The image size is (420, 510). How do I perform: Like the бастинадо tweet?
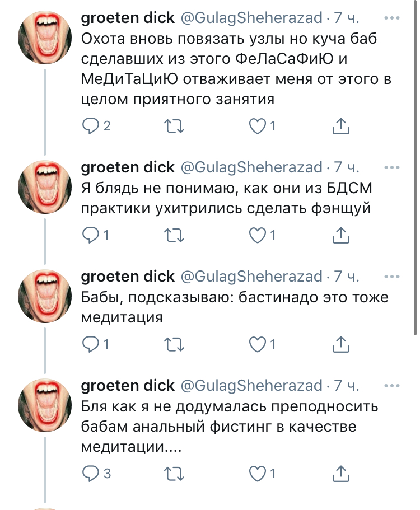[x=258, y=344]
